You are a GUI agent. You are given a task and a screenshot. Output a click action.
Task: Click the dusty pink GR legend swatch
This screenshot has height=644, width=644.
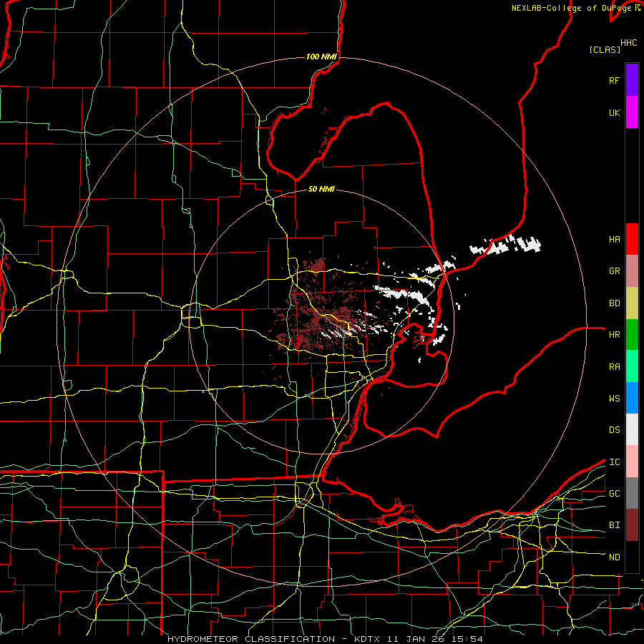click(632, 271)
